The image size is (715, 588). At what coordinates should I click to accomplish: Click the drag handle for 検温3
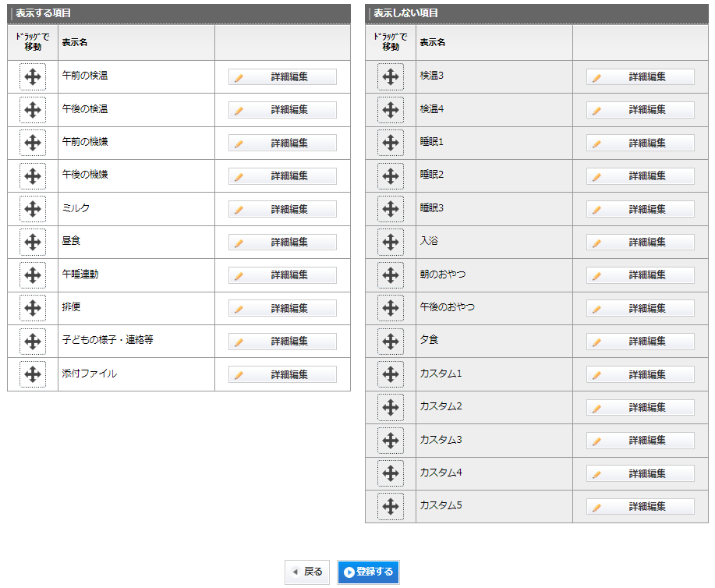tap(391, 77)
